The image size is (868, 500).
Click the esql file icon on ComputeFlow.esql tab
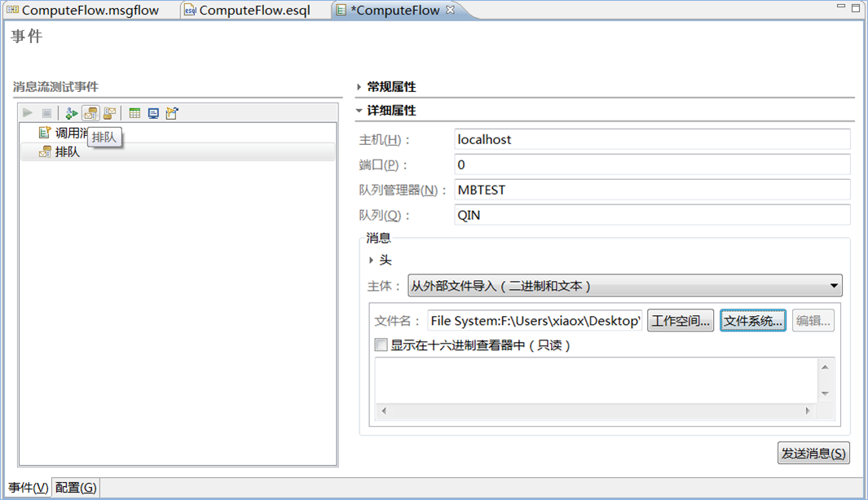(190, 10)
